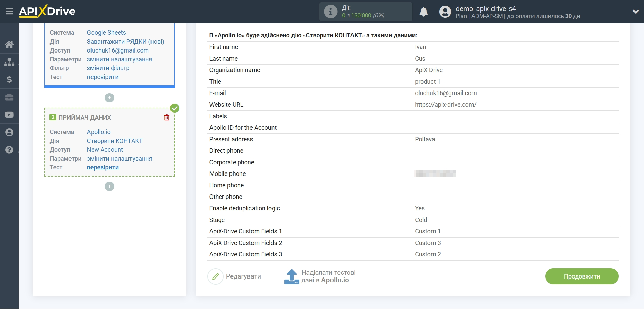Open the briefcase services icon
644x309 pixels.
9,97
